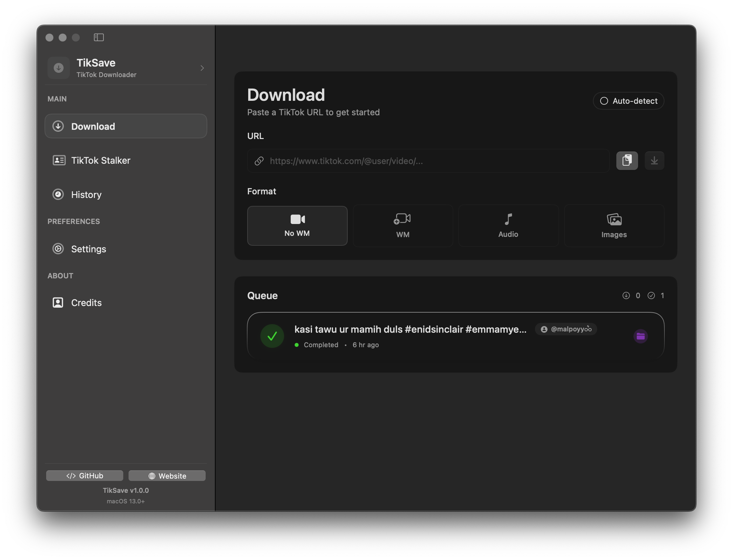
Task: Toggle the Auto-detect option
Action: pyautogui.click(x=628, y=101)
